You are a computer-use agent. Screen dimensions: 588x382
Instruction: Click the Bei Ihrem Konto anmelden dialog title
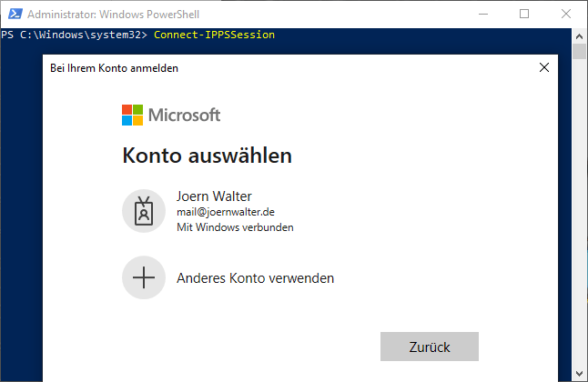pos(114,68)
